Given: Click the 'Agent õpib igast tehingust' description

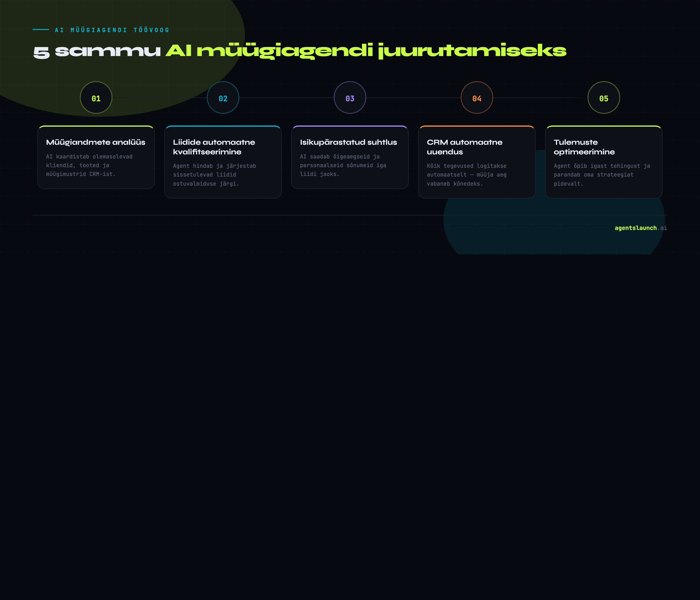Looking at the screenshot, I should point(602,175).
